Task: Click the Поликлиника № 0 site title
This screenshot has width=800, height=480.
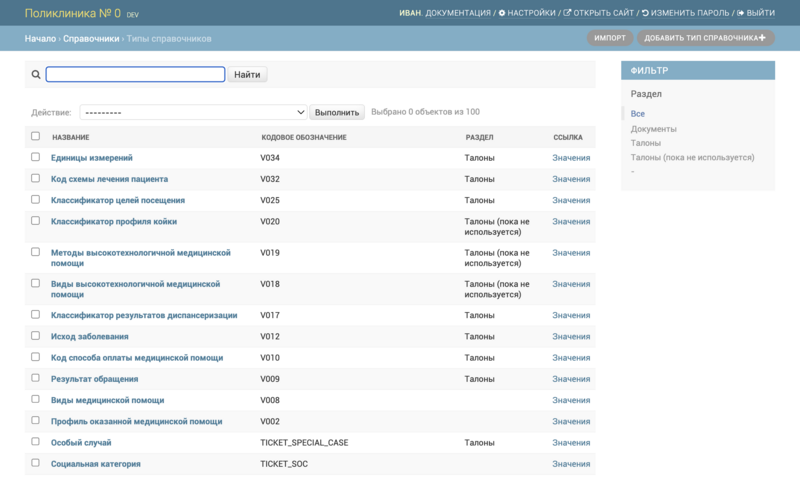Action: tap(72, 13)
